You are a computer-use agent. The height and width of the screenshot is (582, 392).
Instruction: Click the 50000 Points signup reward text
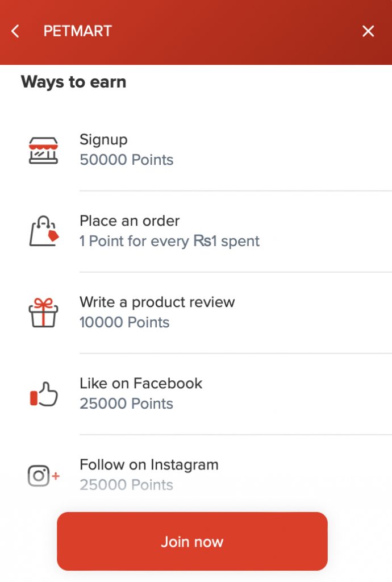(x=127, y=160)
